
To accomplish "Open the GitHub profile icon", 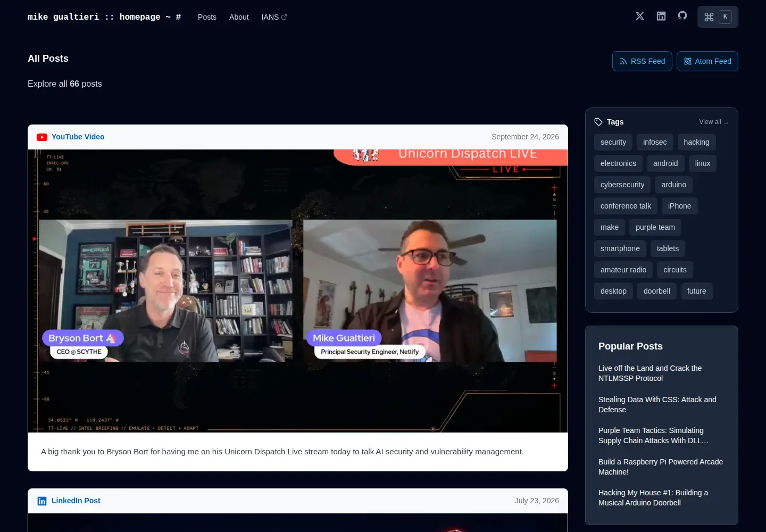I will pos(682,16).
